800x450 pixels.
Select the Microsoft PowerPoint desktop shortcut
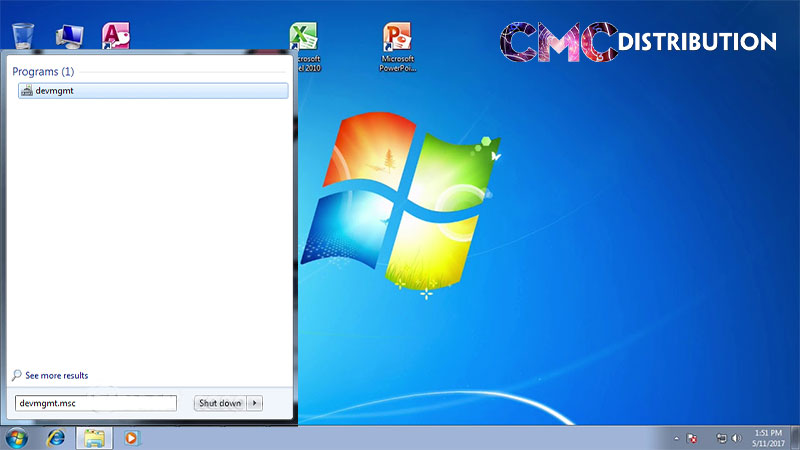[397, 38]
